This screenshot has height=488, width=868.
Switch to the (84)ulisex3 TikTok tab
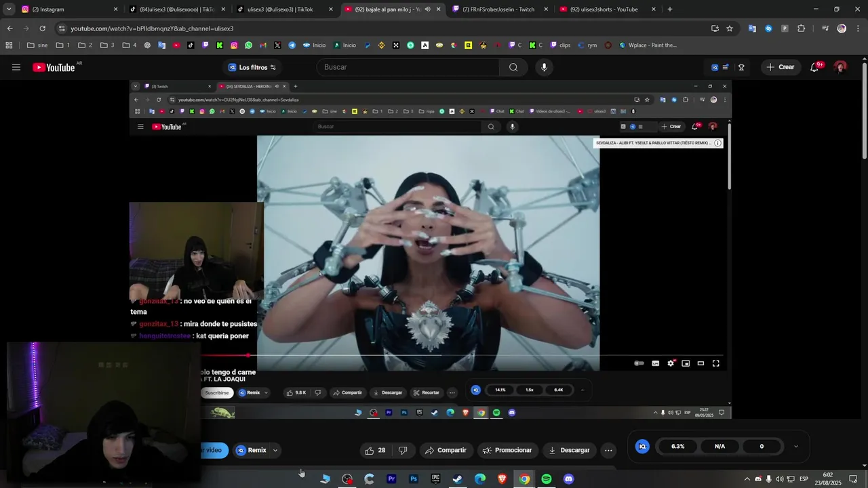pos(176,9)
